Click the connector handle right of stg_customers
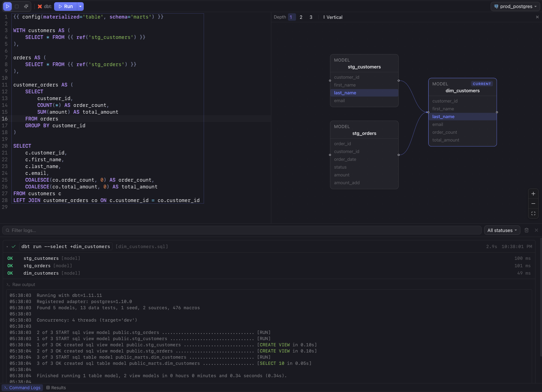The width and height of the screenshot is (542, 392). coord(399,81)
